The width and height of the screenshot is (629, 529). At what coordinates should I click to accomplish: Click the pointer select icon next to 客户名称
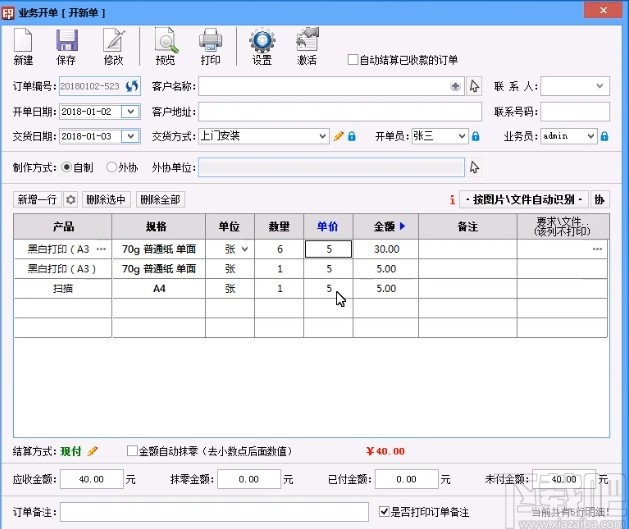tap(474, 86)
